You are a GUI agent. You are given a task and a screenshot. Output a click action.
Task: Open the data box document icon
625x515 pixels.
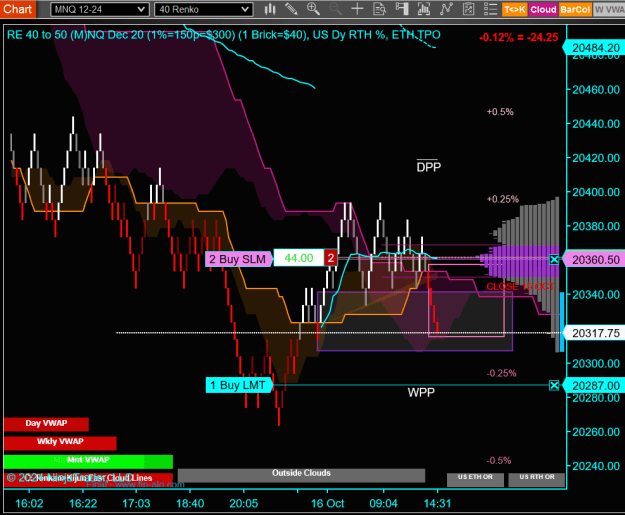tap(379, 9)
